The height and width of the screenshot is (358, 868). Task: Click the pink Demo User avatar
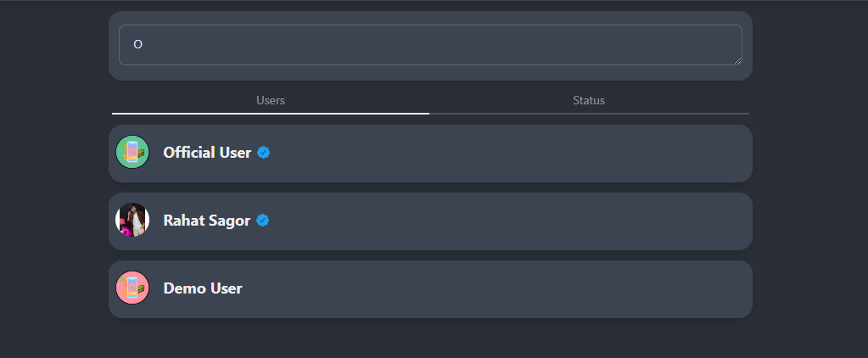click(x=132, y=288)
